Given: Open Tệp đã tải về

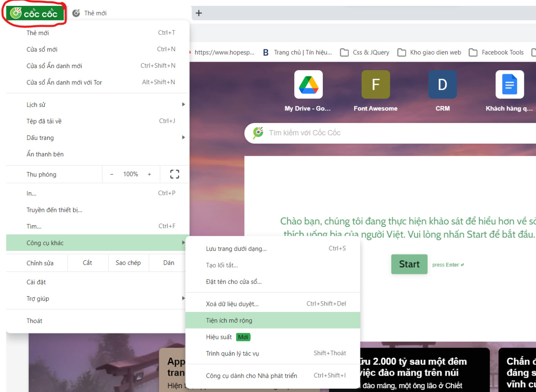Looking at the screenshot, I should (98, 121).
